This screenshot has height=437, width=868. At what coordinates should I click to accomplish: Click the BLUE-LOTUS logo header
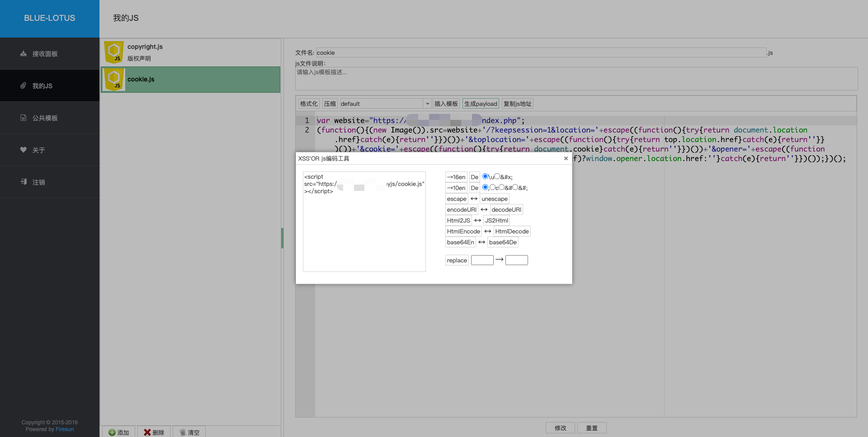(50, 18)
